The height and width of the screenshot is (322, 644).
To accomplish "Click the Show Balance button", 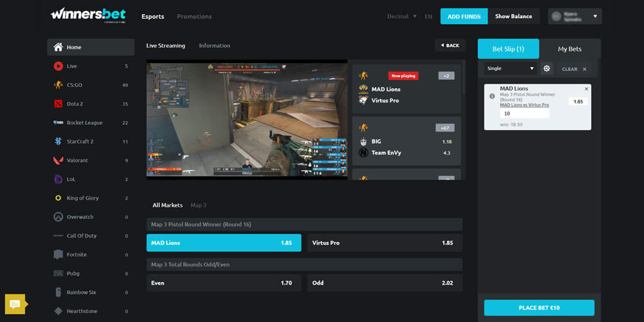I will coord(513,17).
